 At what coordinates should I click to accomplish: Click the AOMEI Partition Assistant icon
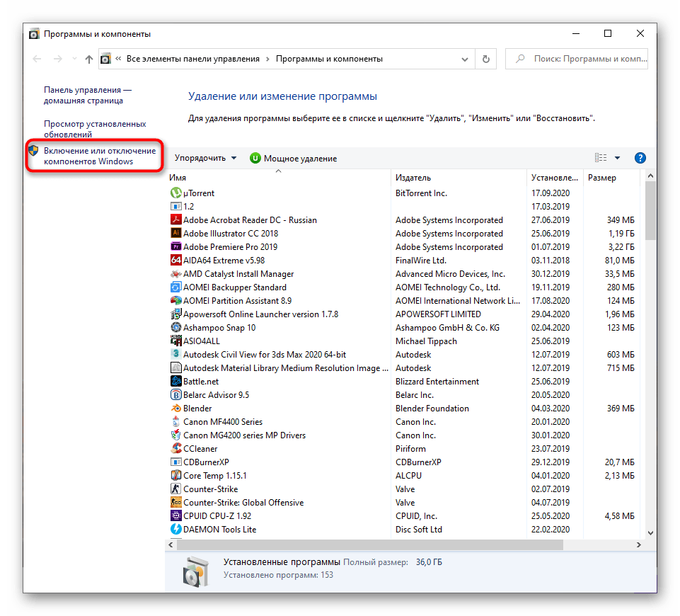(175, 300)
